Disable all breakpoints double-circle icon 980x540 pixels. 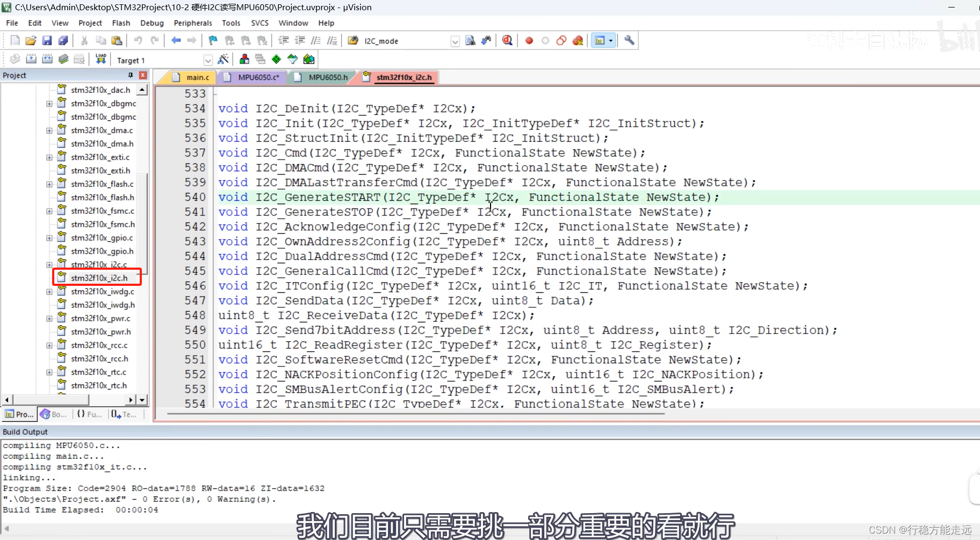(561, 41)
